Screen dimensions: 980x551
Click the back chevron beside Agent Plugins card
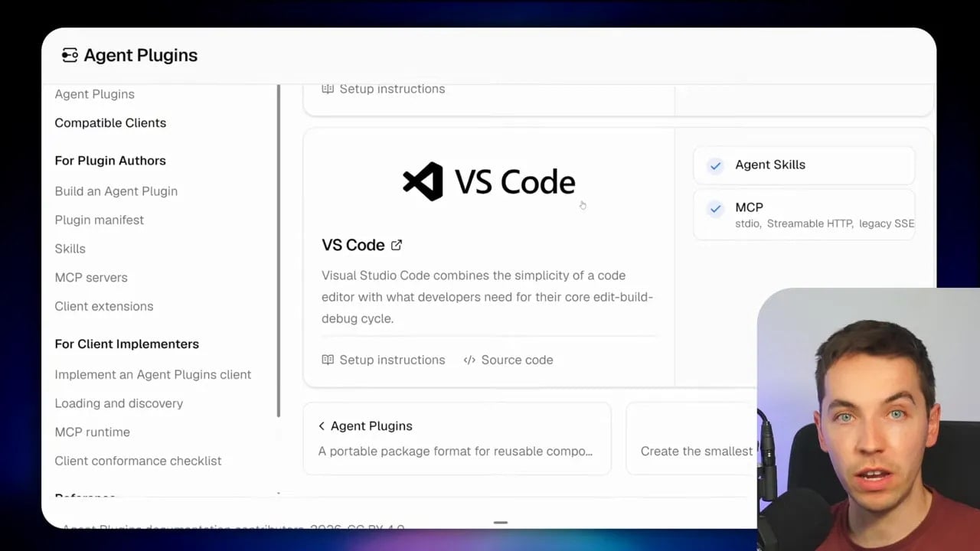322,426
